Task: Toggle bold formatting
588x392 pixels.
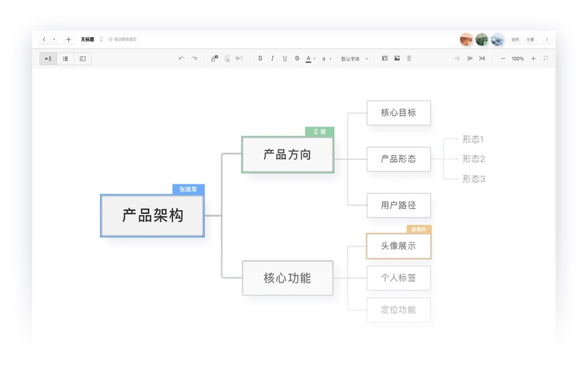Action: 260,59
